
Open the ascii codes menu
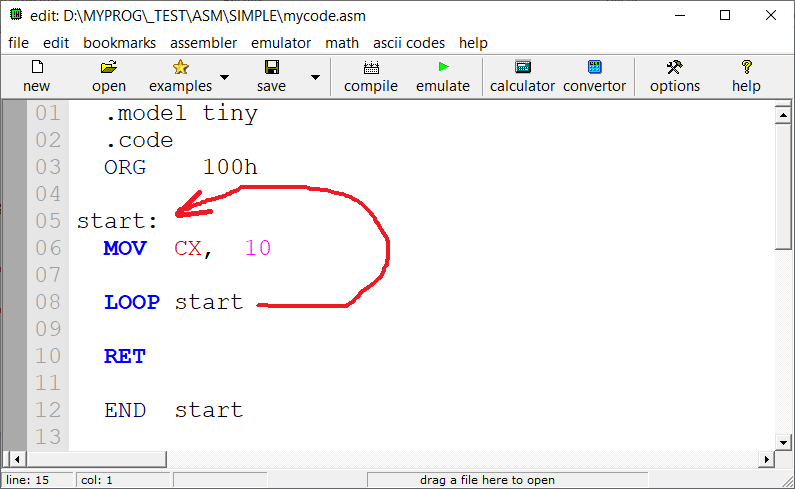pos(409,43)
